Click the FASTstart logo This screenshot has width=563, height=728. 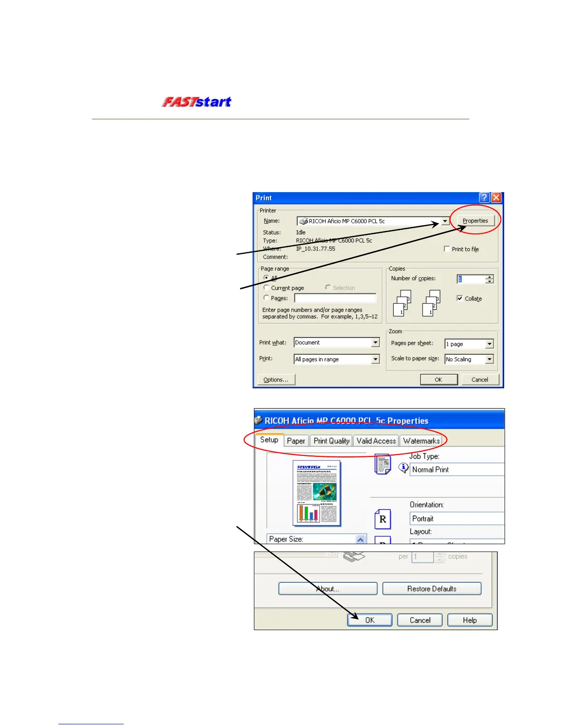tap(197, 102)
